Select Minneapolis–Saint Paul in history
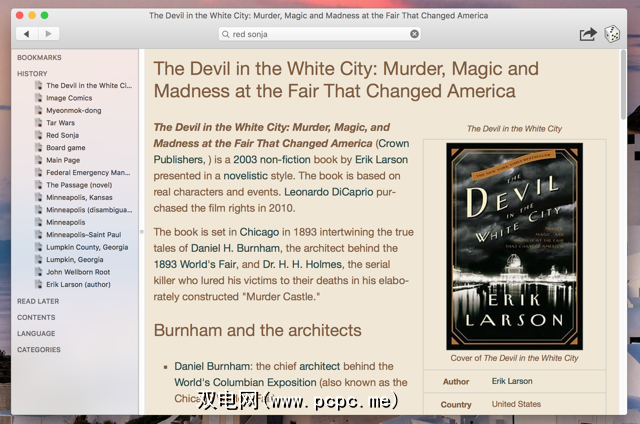Screen dimensions: 640x424 tap(84, 235)
